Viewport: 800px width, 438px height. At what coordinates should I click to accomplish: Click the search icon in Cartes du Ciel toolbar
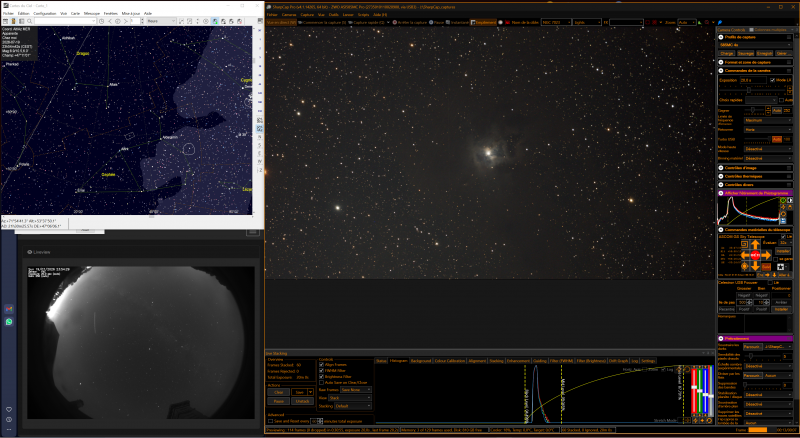tap(30, 21)
